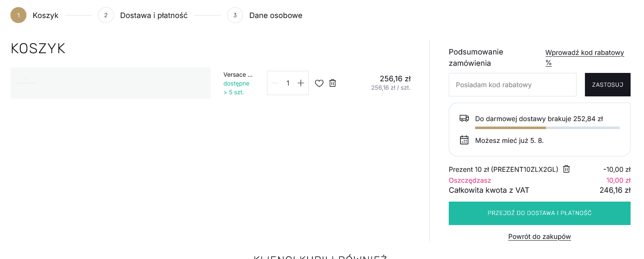This screenshot has width=644, height=259.
Task: Open step 3 Dane osobowe
Action: [x=276, y=16]
